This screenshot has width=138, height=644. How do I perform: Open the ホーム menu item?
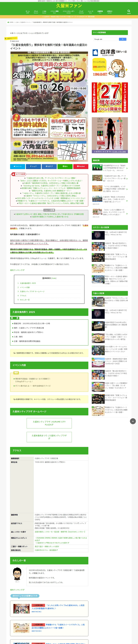(28, 12)
